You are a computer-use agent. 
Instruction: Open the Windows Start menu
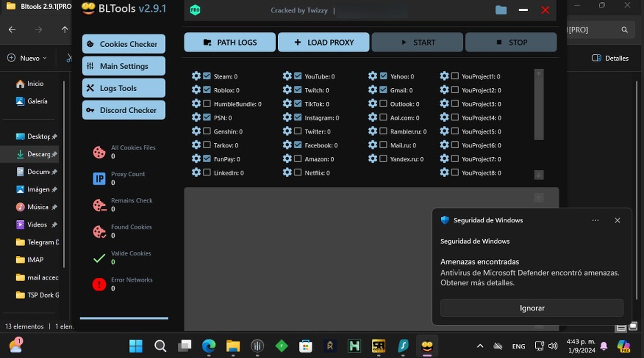point(136,346)
